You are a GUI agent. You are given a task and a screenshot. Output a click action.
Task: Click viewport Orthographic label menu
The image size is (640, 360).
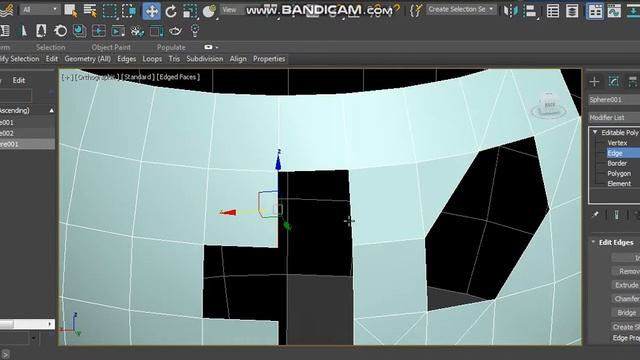[96, 77]
